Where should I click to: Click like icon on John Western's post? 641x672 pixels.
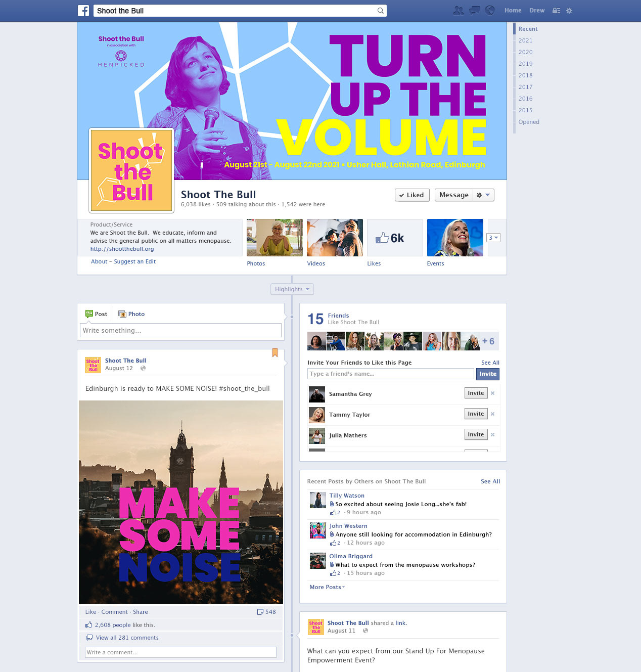(333, 543)
